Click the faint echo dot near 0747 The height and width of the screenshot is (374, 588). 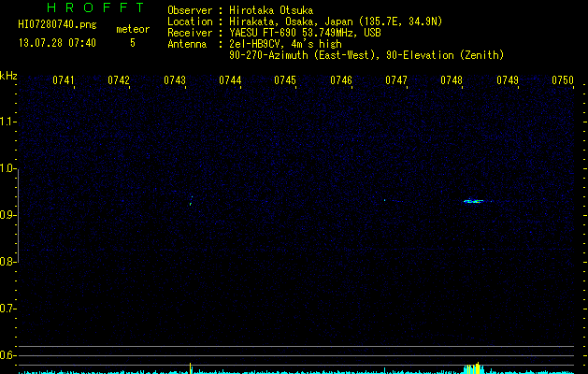[x=385, y=200]
